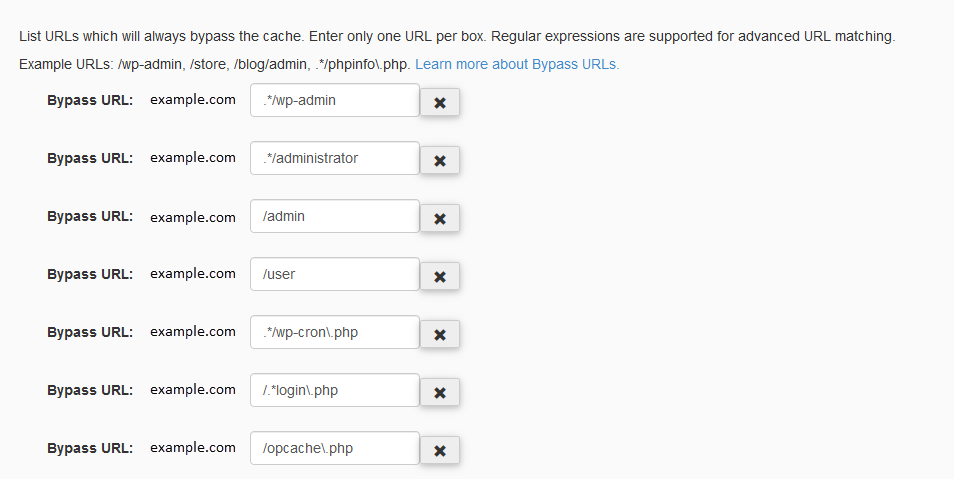The image size is (954, 479).
Task: Click example.com text next to /opcache\.php field
Action: click(x=193, y=448)
